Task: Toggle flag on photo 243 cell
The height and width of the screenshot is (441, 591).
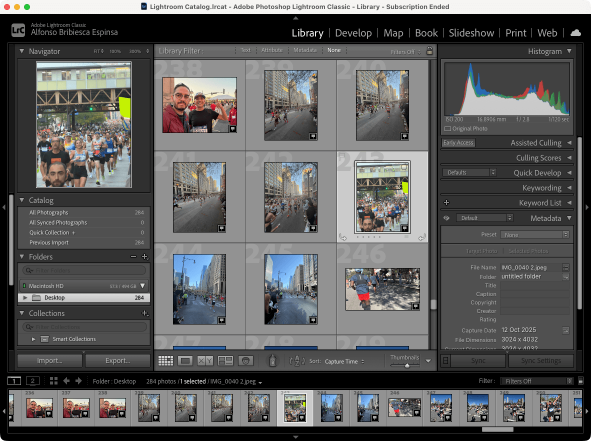Action: (x=342, y=155)
